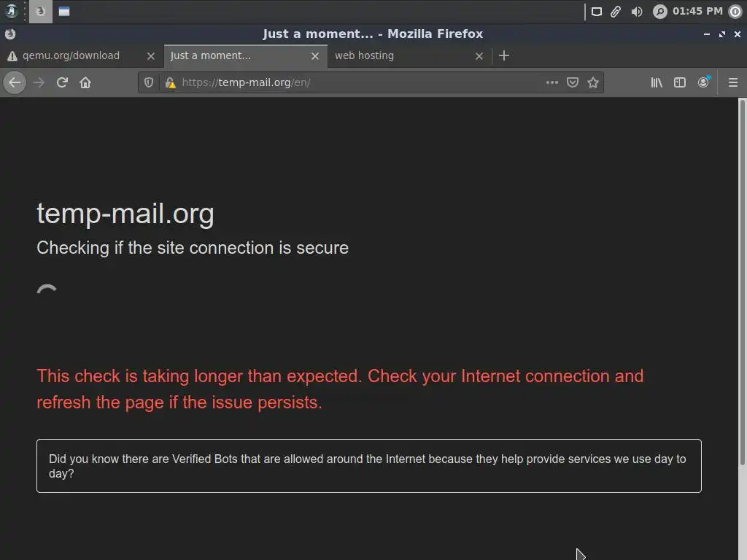
Task: Save page to Pocket
Action: pyautogui.click(x=573, y=82)
